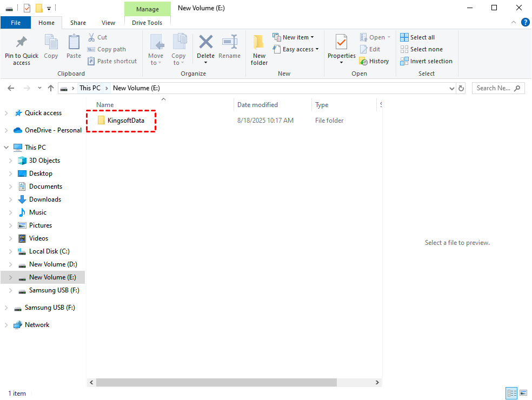This screenshot has height=400, width=532.
Task: Open the View ribbon tab
Action: coord(108,23)
